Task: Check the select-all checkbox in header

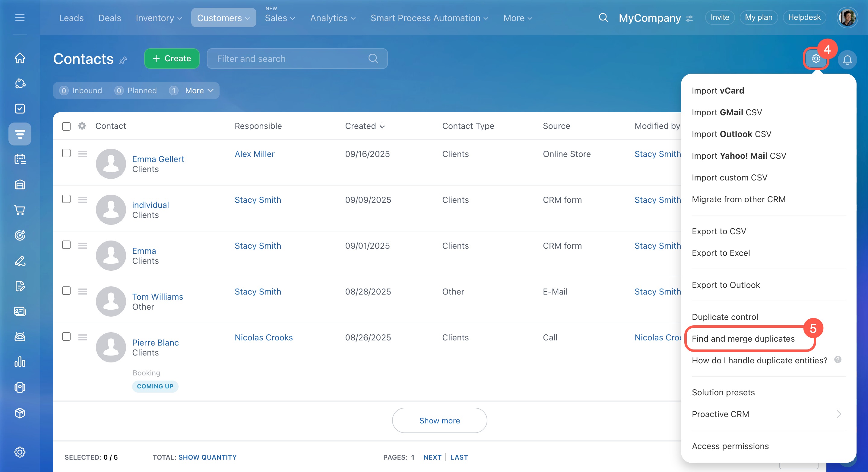Action: click(x=66, y=126)
